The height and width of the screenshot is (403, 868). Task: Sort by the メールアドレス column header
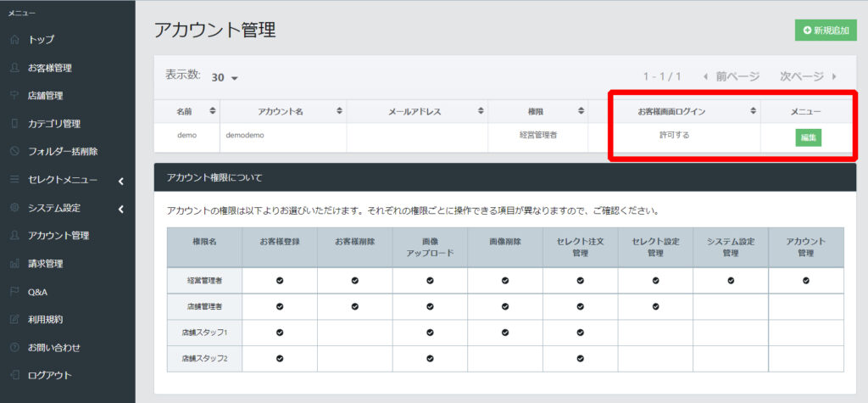[x=417, y=111]
